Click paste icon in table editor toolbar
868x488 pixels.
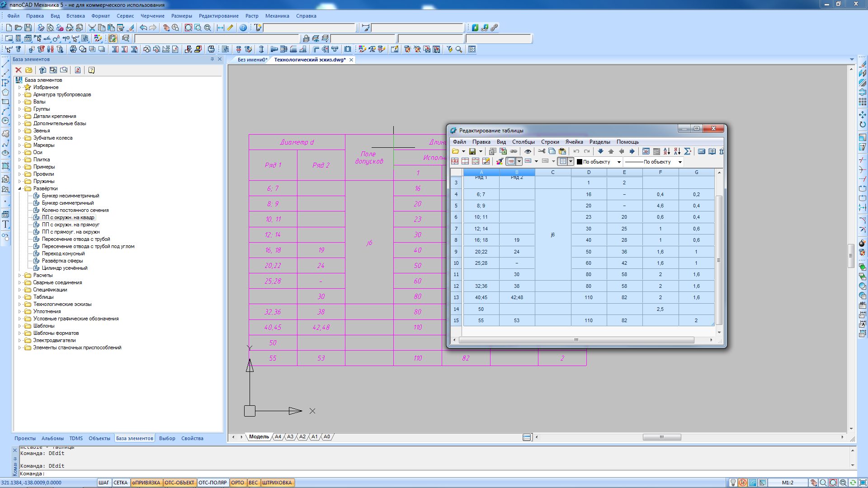(x=562, y=151)
